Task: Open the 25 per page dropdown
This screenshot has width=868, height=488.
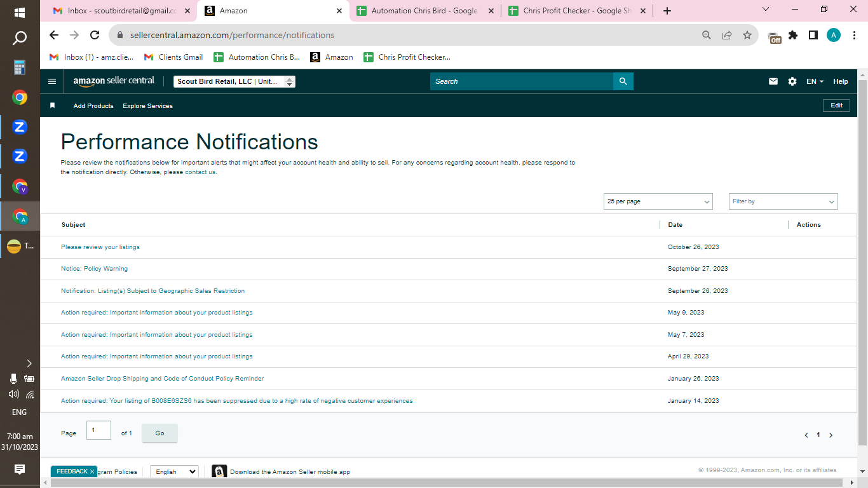Action: [x=658, y=201]
